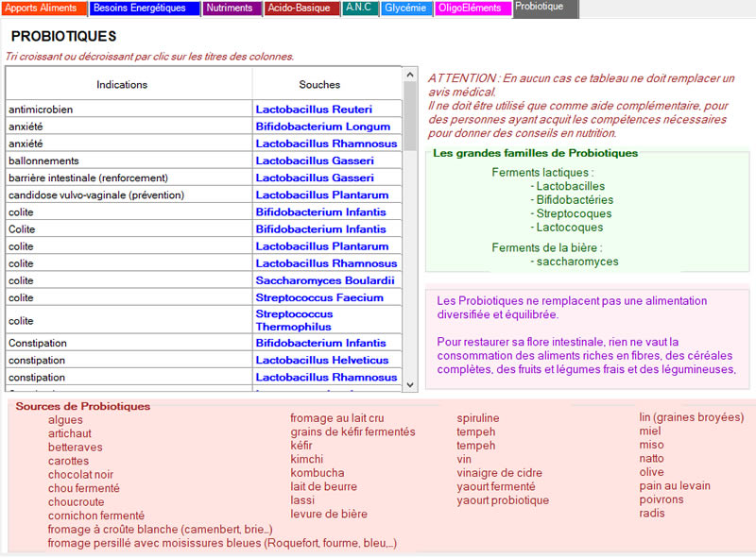756x558 pixels.
Task: Click the table's vertical scrollbar thumb
Action: point(409,113)
